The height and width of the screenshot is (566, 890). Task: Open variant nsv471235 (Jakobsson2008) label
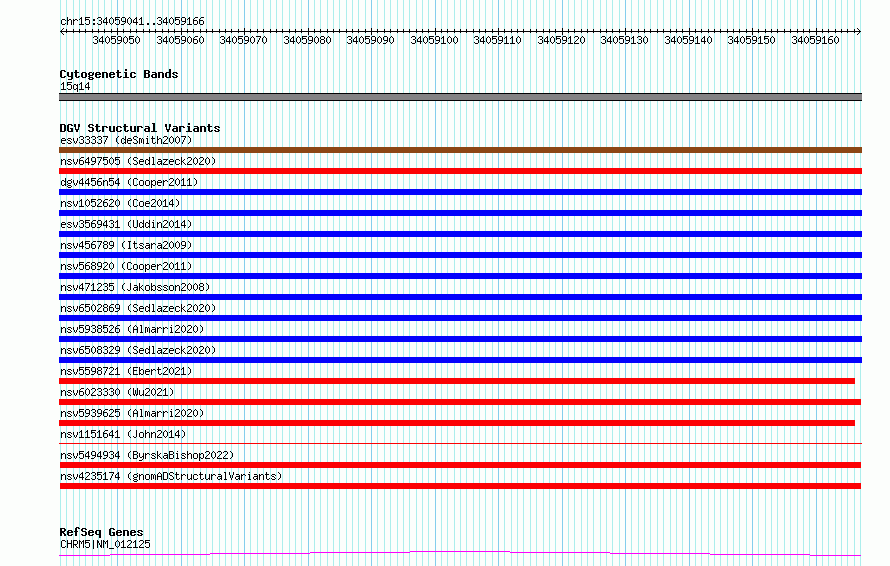[135, 287]
